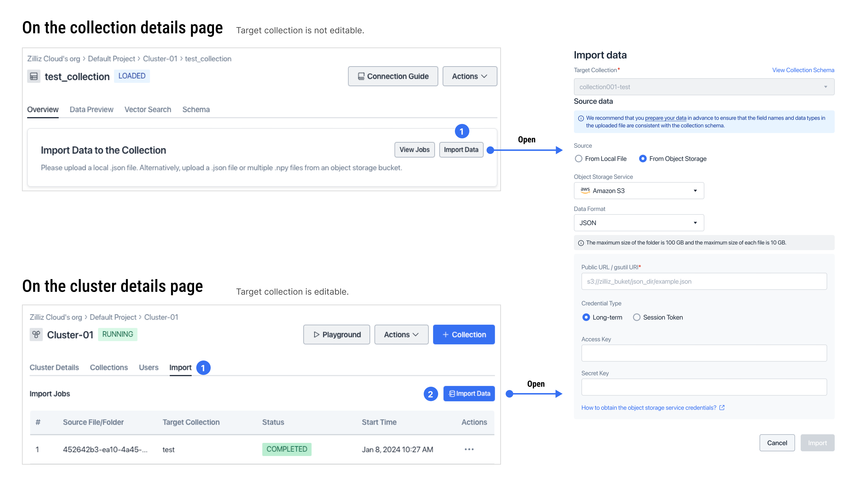
Task: Open the View Collection Schema link
Action: coord(803,70)
